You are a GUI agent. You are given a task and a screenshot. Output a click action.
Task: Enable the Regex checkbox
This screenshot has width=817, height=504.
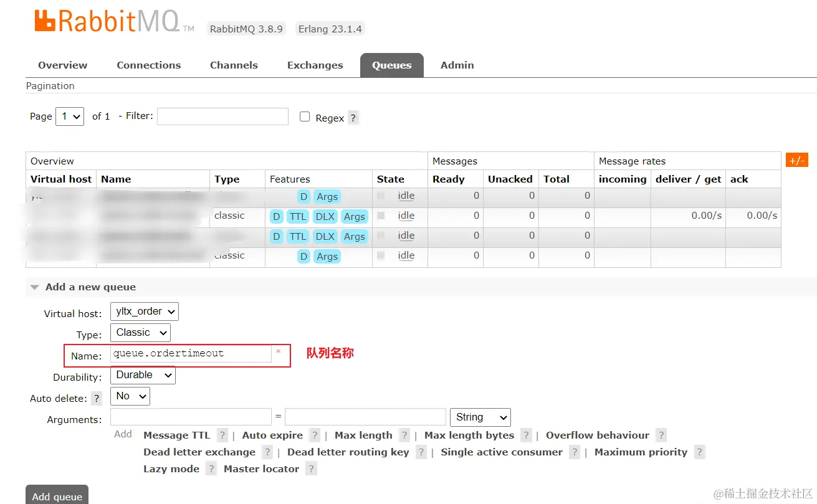pyautogui.click(x=305, y=116)
